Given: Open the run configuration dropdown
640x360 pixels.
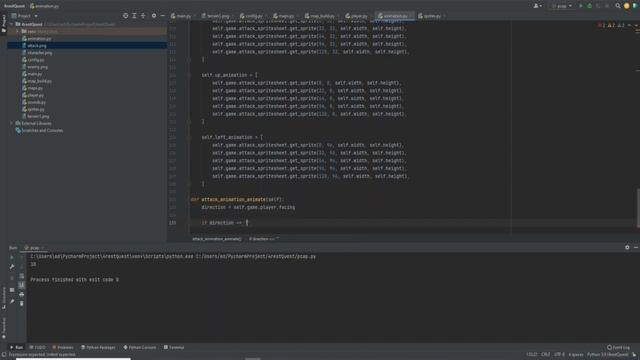Looking at the screenshot, I should coord(562,6).
